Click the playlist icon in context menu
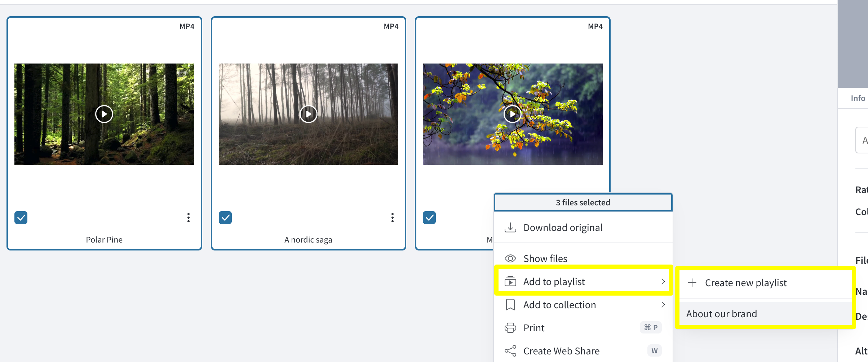Image resolution: width=868 pixels, height=362 pixels. [x=510, y=281]
